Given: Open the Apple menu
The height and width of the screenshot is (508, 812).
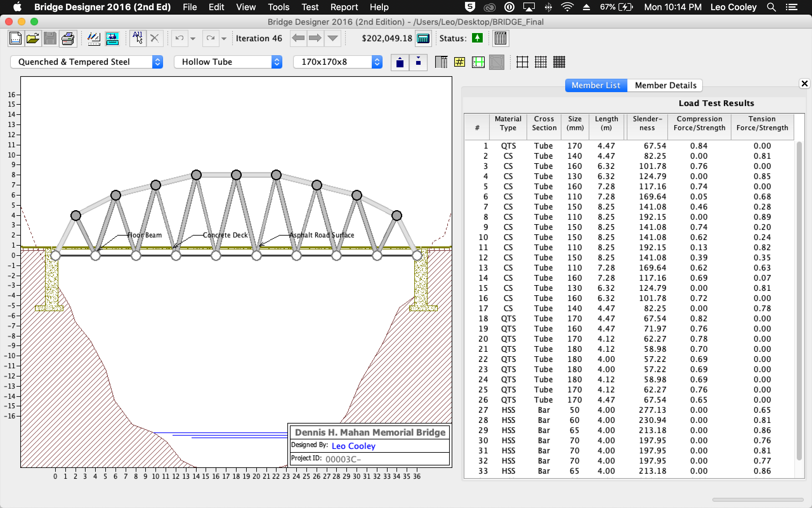Looking at the screenshot, I should [x=17, y=7].
